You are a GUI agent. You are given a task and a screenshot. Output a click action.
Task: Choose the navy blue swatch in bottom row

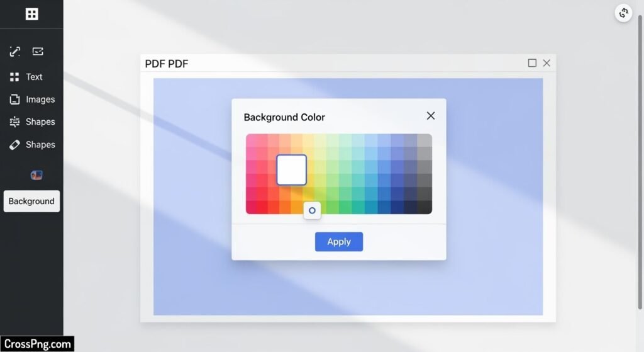pos(397,207)
